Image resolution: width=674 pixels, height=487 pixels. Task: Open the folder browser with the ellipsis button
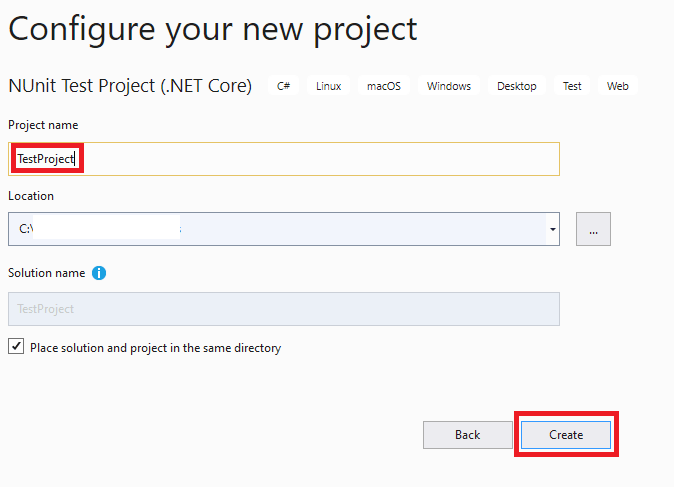[593, 229]
